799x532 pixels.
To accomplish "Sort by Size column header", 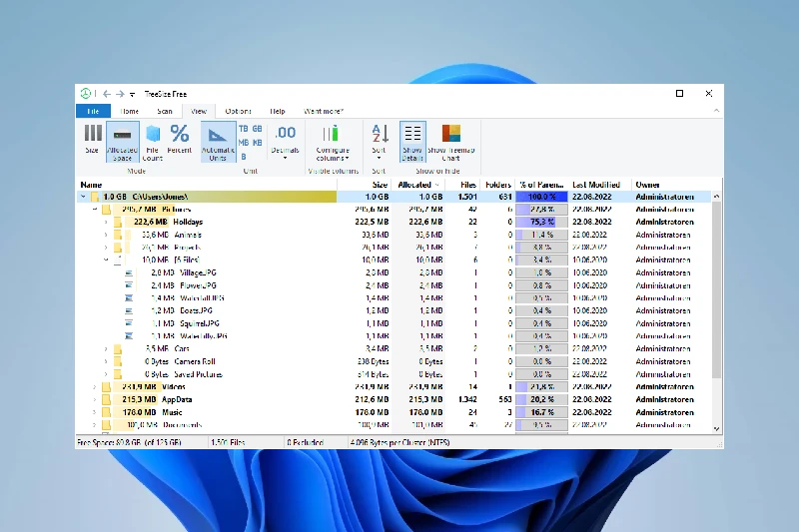I will pyautogui.click(x=365, y=185).
